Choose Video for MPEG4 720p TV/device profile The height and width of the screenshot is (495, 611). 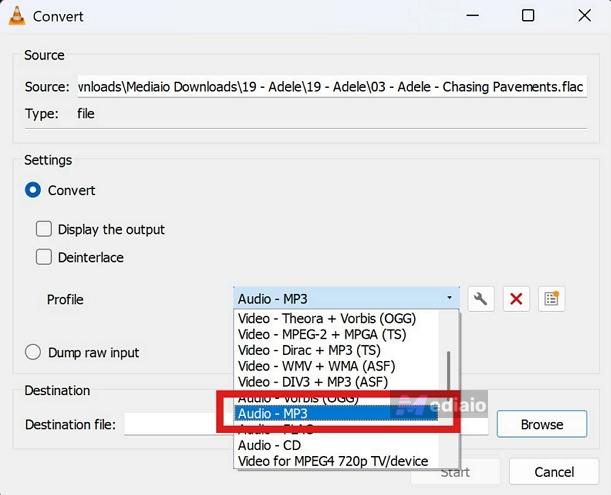[x=336, y=461]
